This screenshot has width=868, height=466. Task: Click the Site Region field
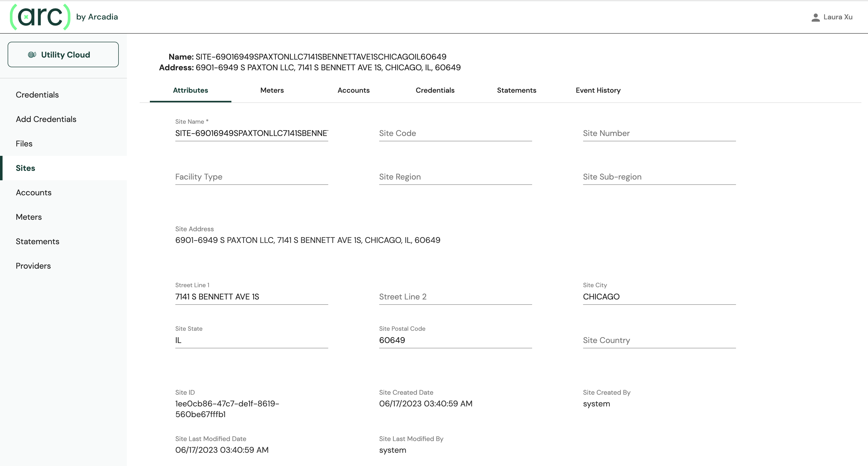point(455,177)
